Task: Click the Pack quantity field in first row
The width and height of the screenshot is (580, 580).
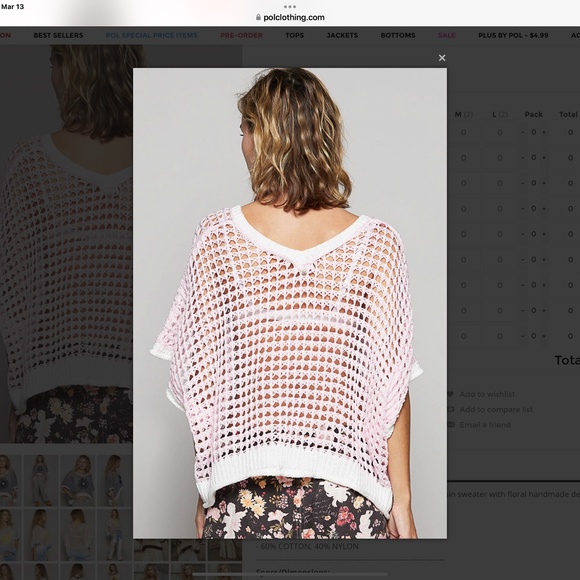Action: (533, 132)
